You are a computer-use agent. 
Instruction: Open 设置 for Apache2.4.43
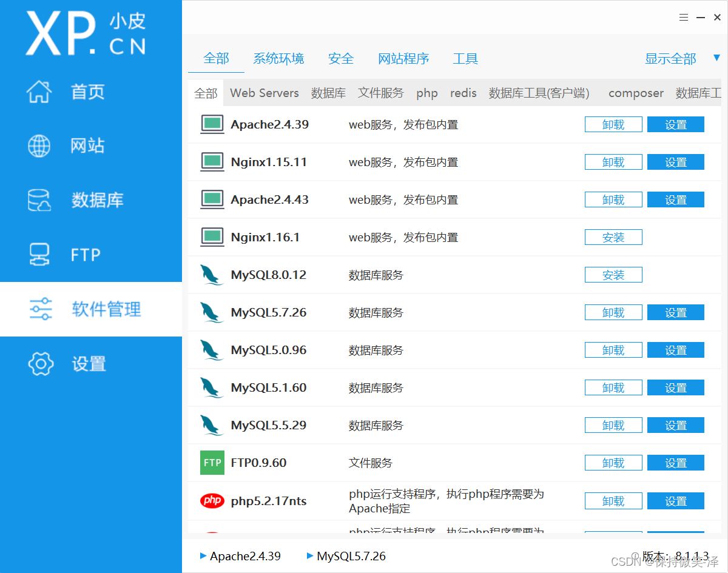point(676,199)
